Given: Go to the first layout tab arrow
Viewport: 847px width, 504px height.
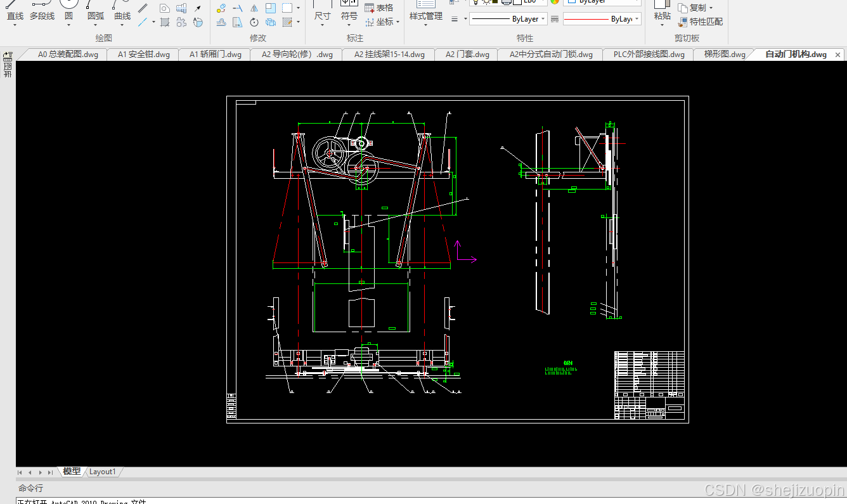Looking at the screenshot, I should 20,472.
